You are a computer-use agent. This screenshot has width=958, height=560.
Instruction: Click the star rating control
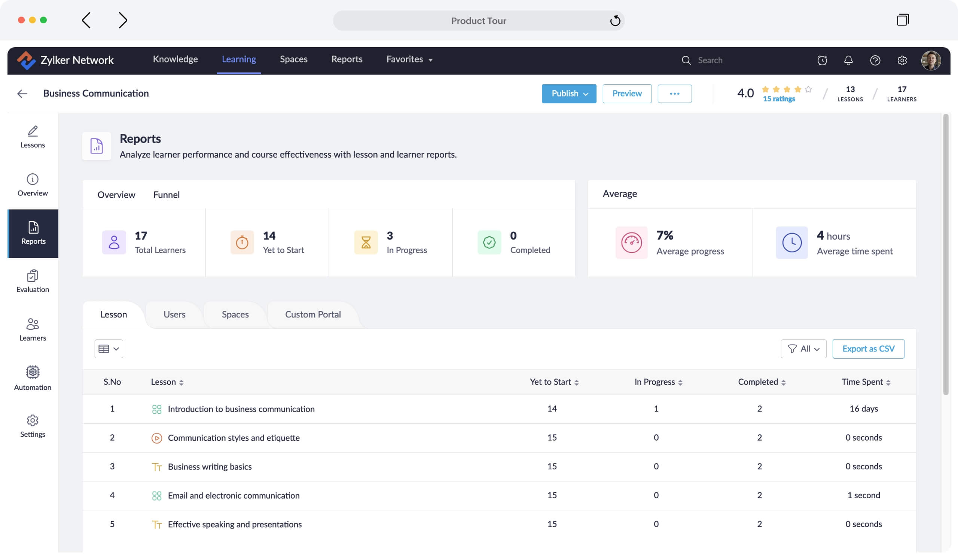786,90
